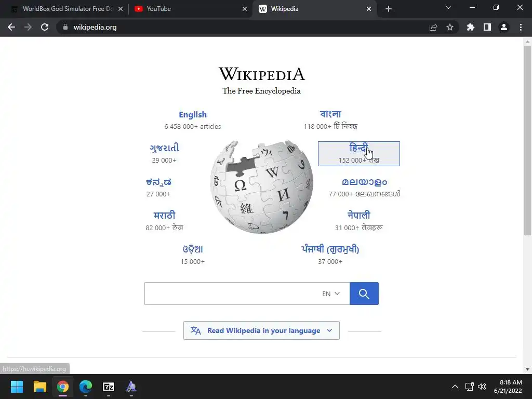532x399 pixels.
Task: Open Nepali नेपाली Wikipedia link
Action: [358, 215]
